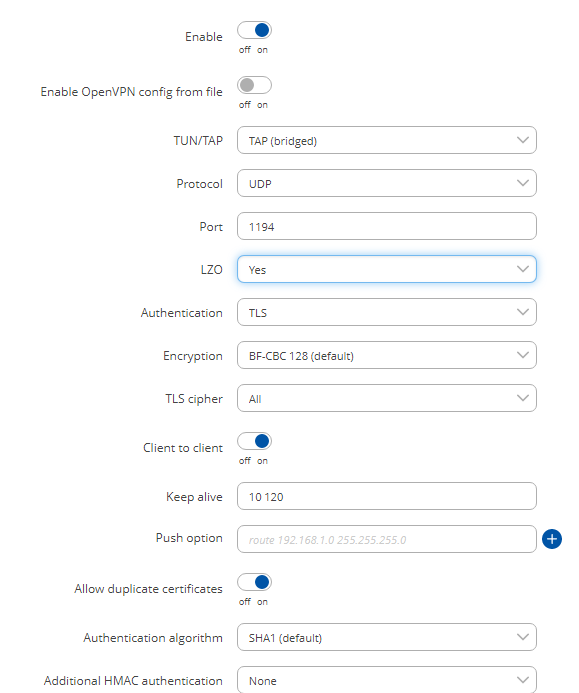
Task: Open the TUN/TAP dropdown
Action: pyautogui.click(x=387, y=140)
